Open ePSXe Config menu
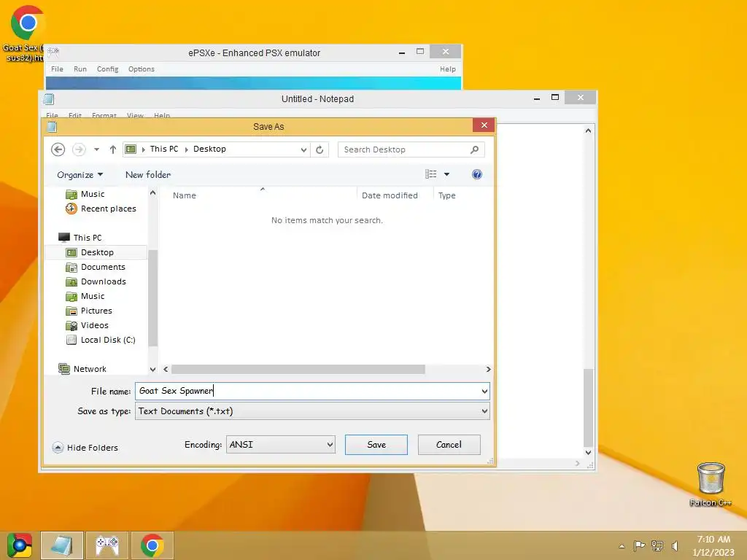 click(108, 69)
